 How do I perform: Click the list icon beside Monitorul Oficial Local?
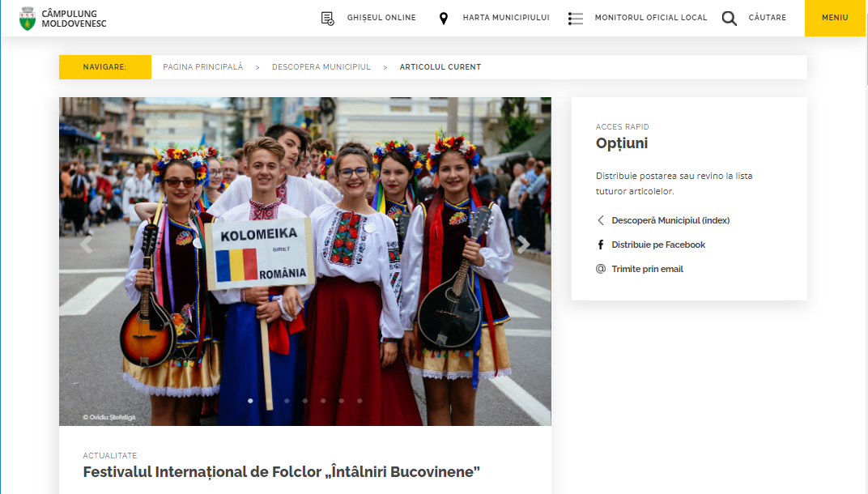coord(576,19)
